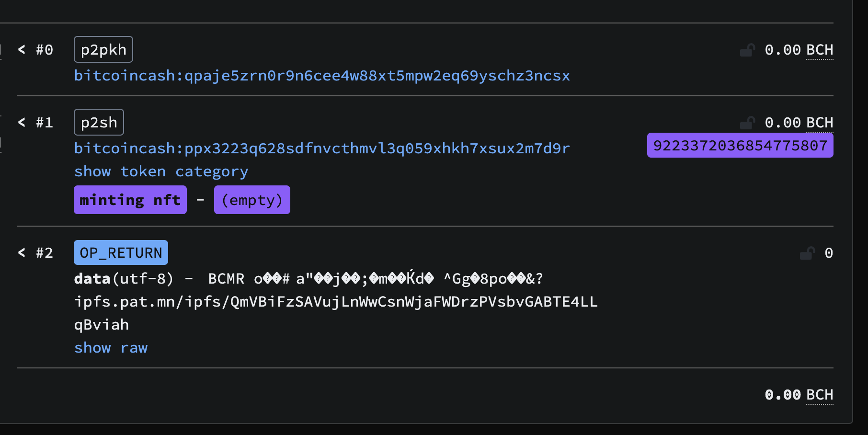868x435 pixels.
Task: Open the bitcoincash:qpaje5zrn0r9n6cee4w88xt5mpw2eq69yschz3ncsx address
Action: pos(322,76)
